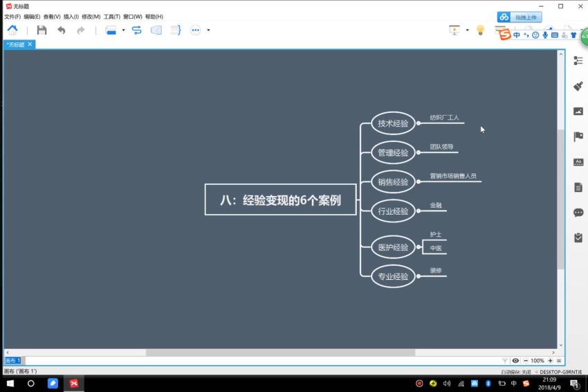Open the 修改(M) menu

click(x=91, y=17)
